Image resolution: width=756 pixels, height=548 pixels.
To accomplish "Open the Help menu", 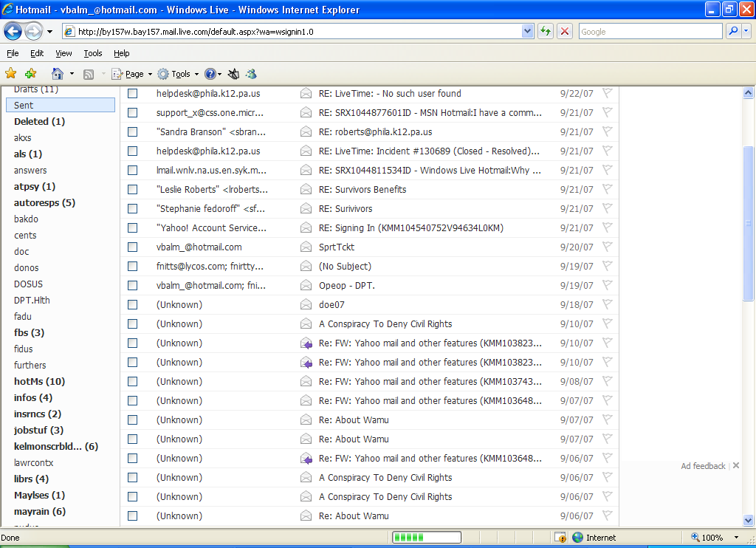I will click(x=122, y=53).
